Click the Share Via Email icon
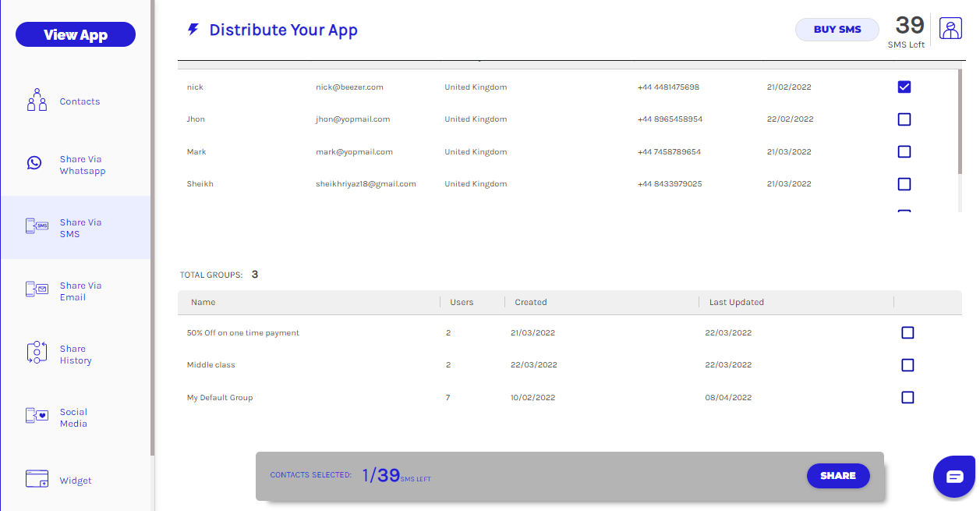The height and width of the screenshot is (511, 980). pyautogui.click(x=37, y=289)
